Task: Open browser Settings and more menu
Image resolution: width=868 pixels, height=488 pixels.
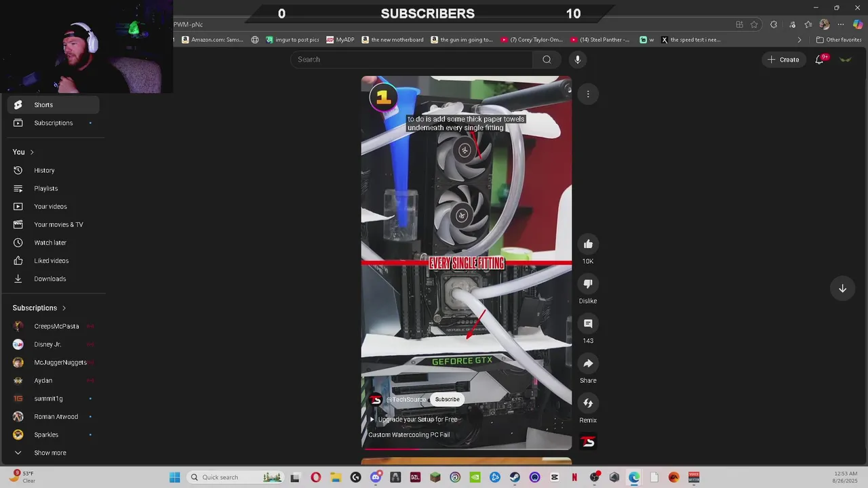Action: (841, 24)
